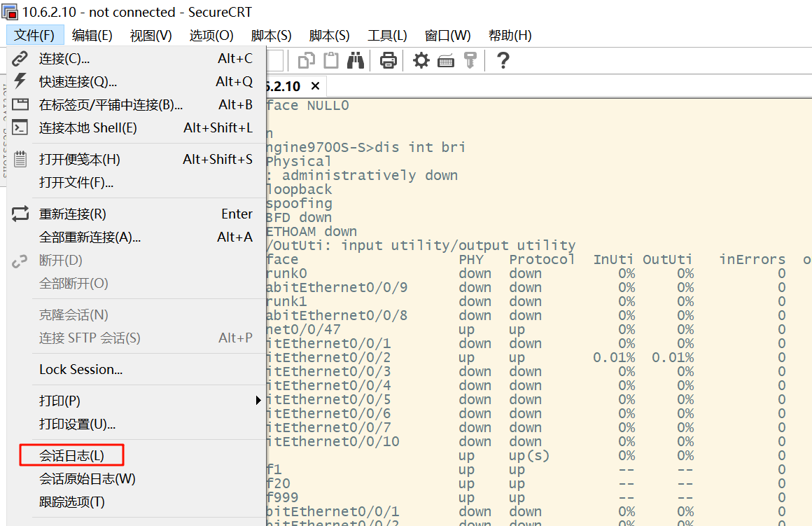Toggle 会话原始日志(W) raw logging
The image size is (812, 526).
coord(87,479)
